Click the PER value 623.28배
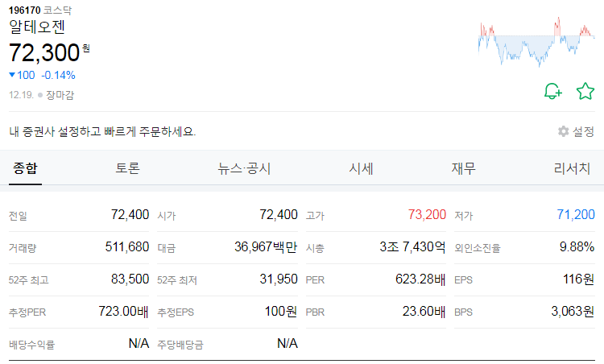 (420, 279)
